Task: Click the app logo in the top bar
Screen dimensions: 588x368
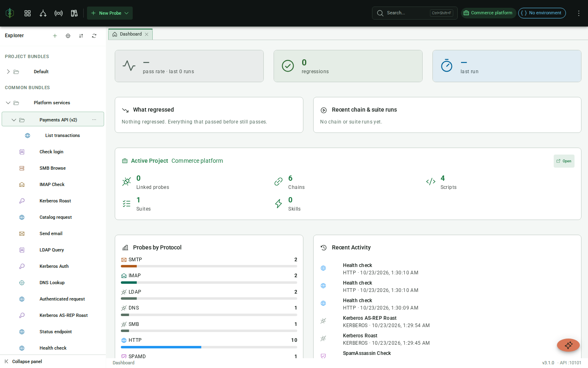Action: click(x=10, y=13)
